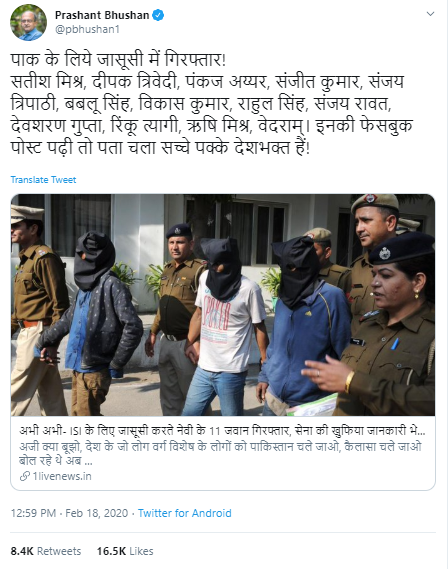
Task: Visit the @pbhushan1 handle
Action: click(x=87, y=29)
